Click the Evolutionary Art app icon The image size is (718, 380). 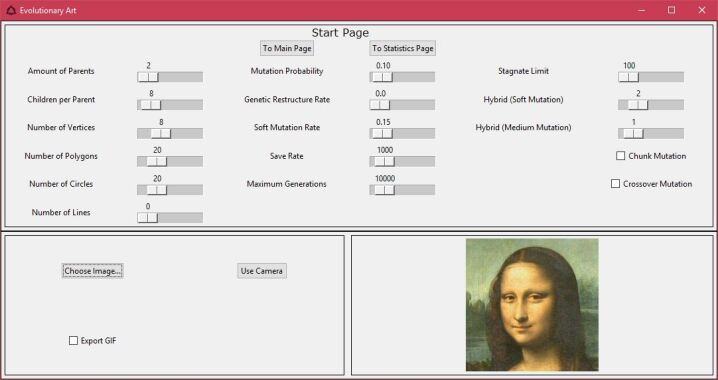tap(11, 10)
